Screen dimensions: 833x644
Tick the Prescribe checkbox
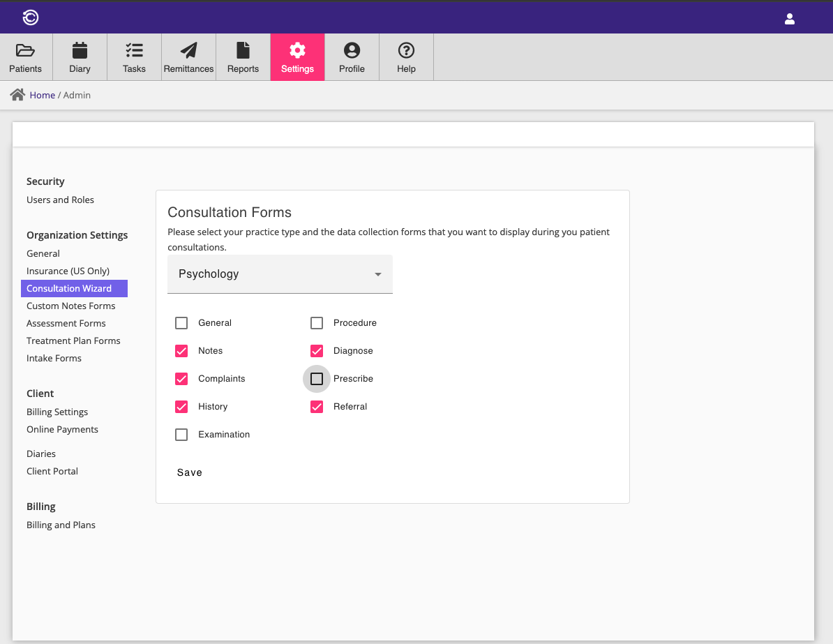coord(317,379)
